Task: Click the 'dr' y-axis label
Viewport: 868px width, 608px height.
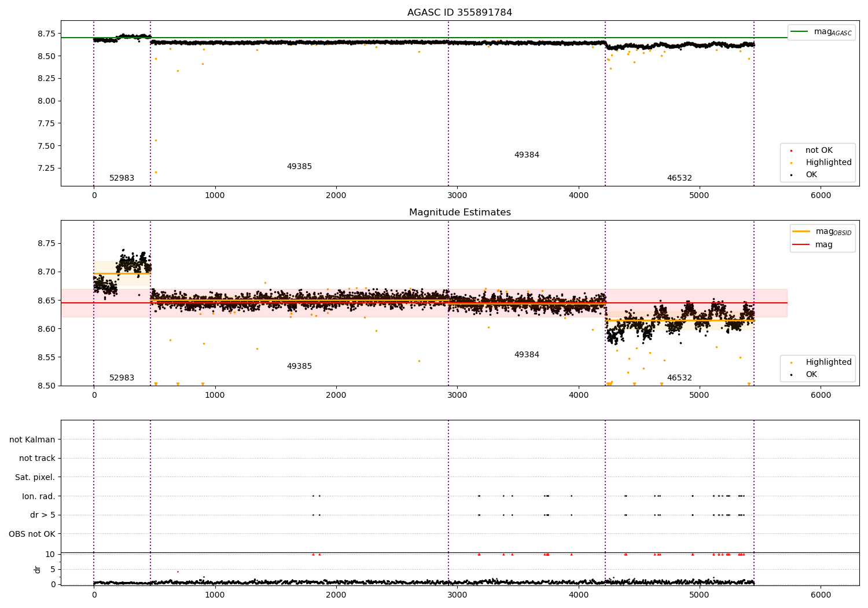Action: click(x=38, y=569)
